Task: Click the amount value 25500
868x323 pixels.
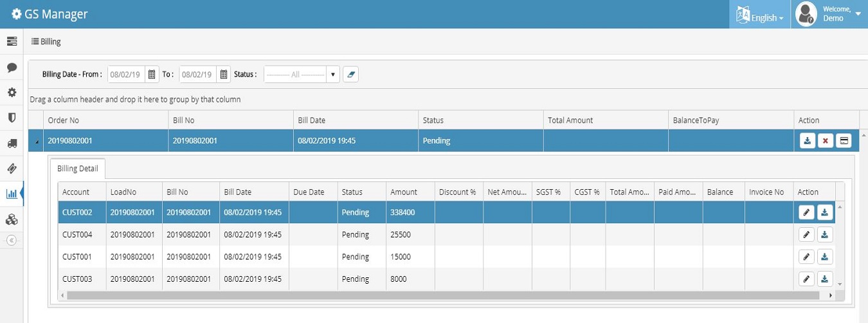Action: point(401,235)
